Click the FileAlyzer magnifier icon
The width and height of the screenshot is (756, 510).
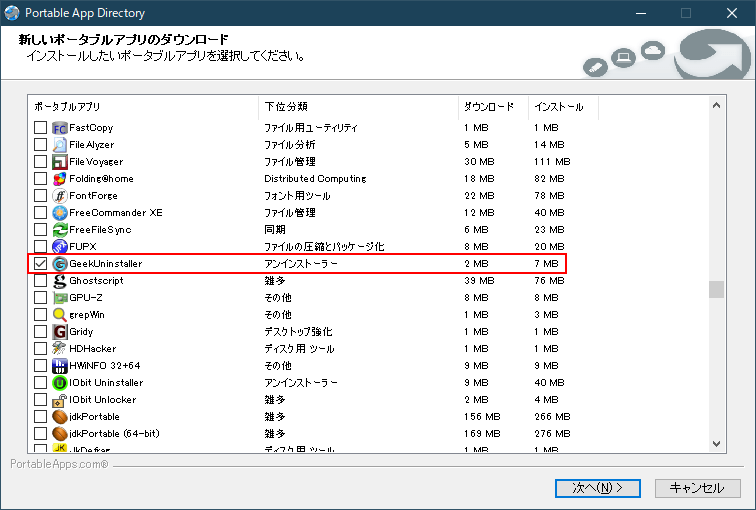[x=59, y=145]
